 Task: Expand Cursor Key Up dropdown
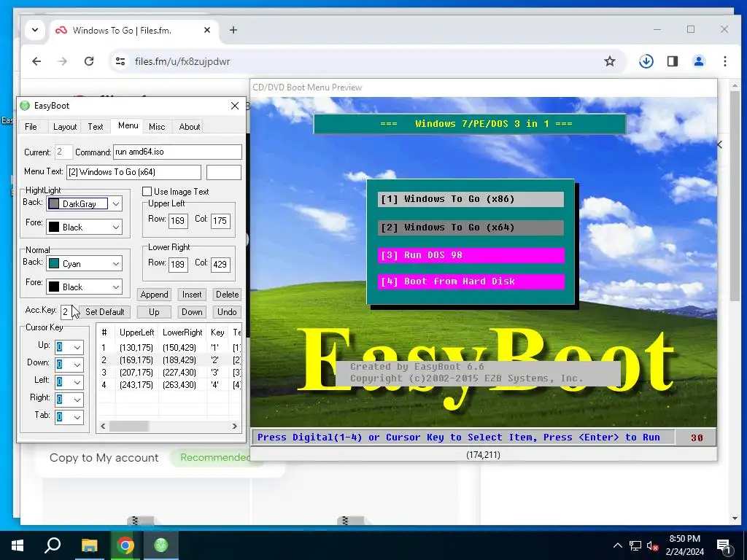point(77,347)
